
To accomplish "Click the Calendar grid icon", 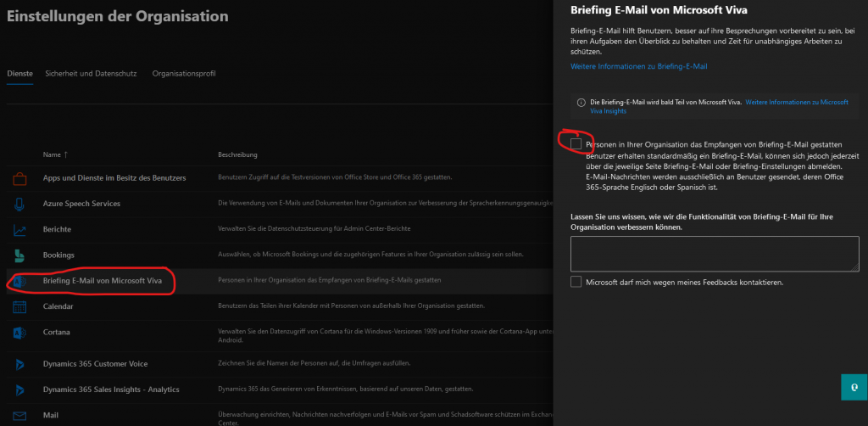I will point(19,306).
